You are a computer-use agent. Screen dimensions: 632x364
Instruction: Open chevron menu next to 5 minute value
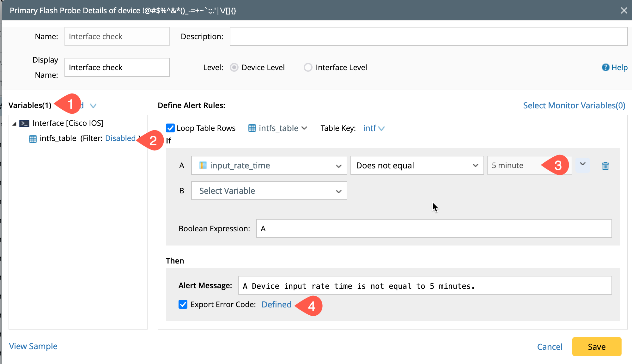click(582, 164)
